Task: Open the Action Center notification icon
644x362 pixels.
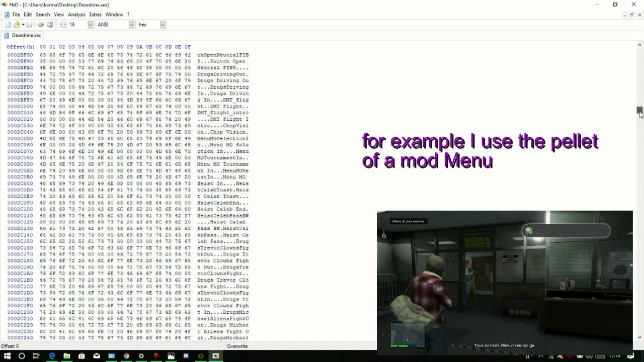Action: coord(631,356)
